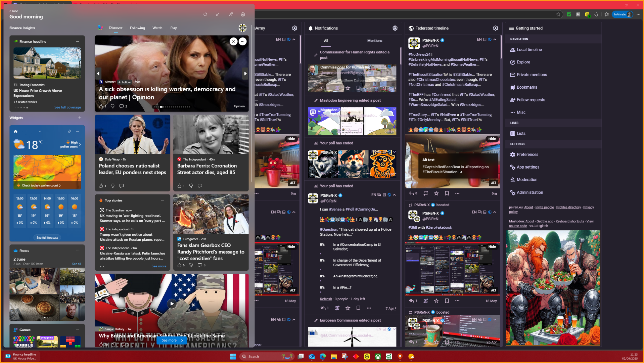The image size is (644, 363).
Task: Open Keyboard shortcuts link
Action: pos(569,222)
